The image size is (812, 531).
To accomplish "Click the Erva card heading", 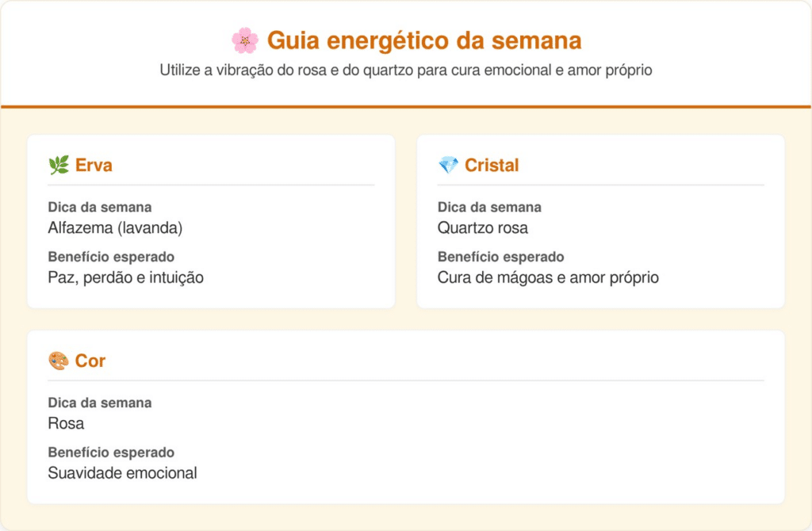I will (x=94, y=165).
